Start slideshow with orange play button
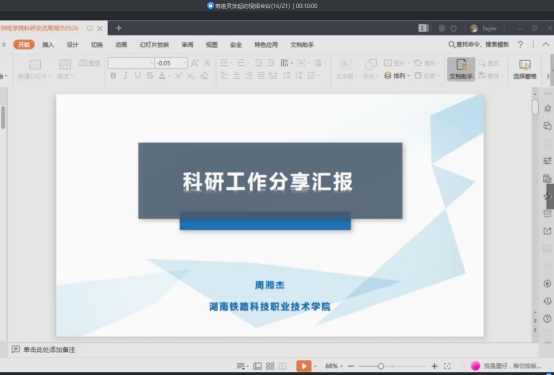This screenshot has height=375, width=554. [303, 366]
